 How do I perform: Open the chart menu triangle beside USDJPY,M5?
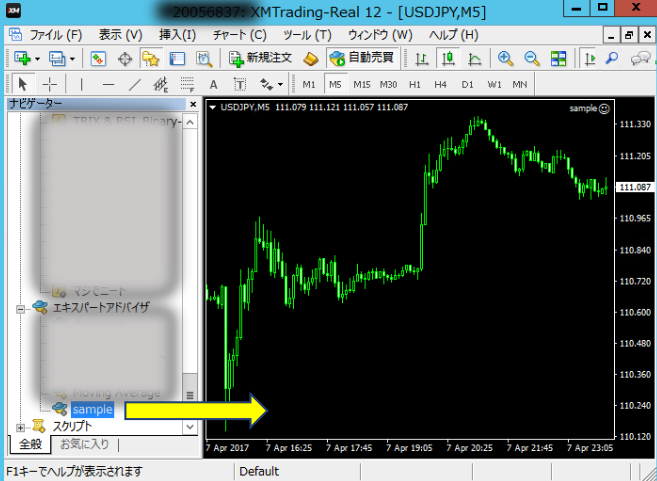point(213,108)
